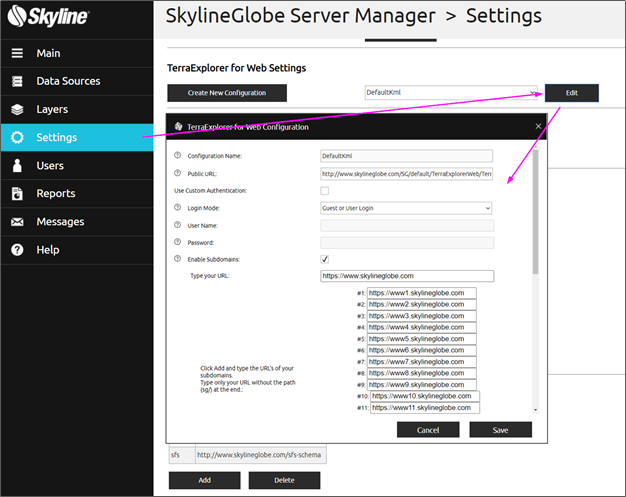This screenshot has height=497, width=626.
Task: Open the Login Mode dropdown
Action: coord(406,208)
